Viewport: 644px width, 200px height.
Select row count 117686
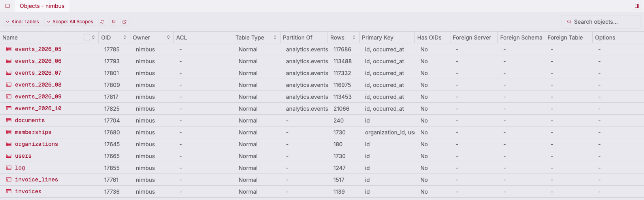[x=342, y=49]
